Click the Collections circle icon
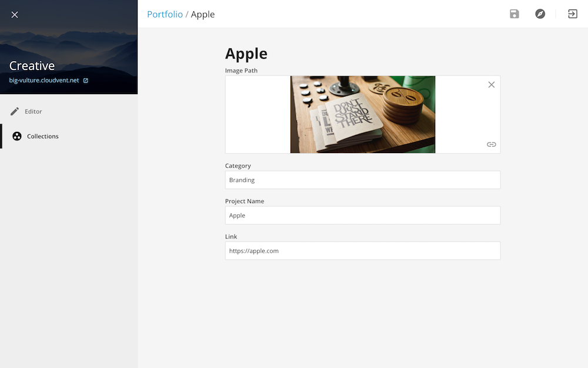The image size is (588, 368). tap(17, 137)
